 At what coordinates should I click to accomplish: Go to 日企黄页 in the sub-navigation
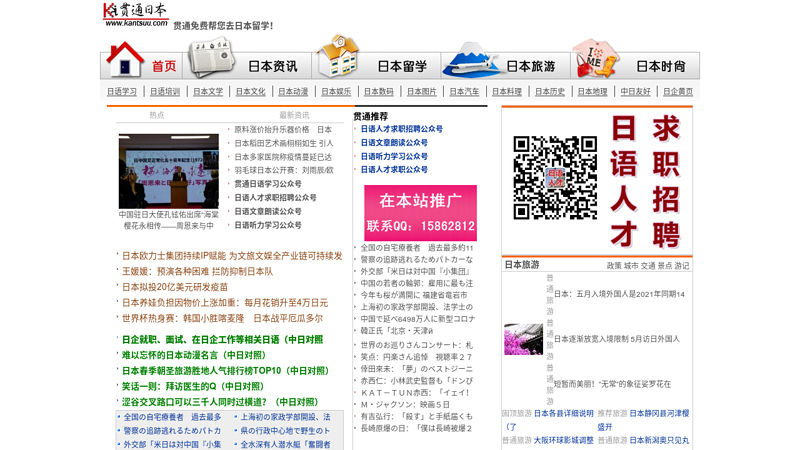pyautogui.click(x=678, y=92)
